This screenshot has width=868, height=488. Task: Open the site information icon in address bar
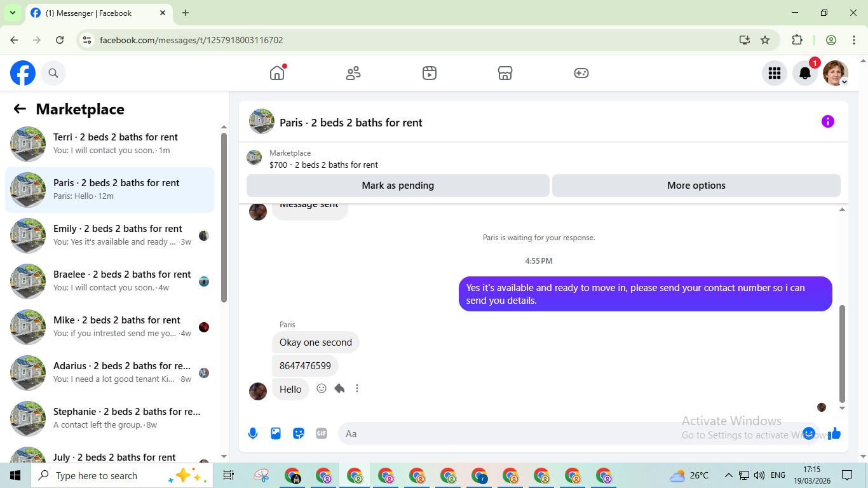click(88, 40)
